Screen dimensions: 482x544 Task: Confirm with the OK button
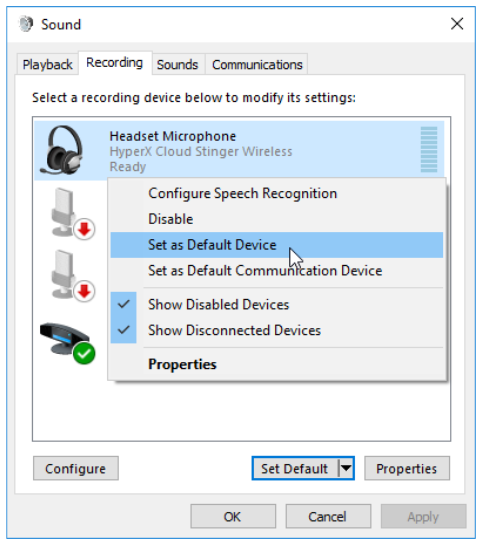[x=233, y=517]
